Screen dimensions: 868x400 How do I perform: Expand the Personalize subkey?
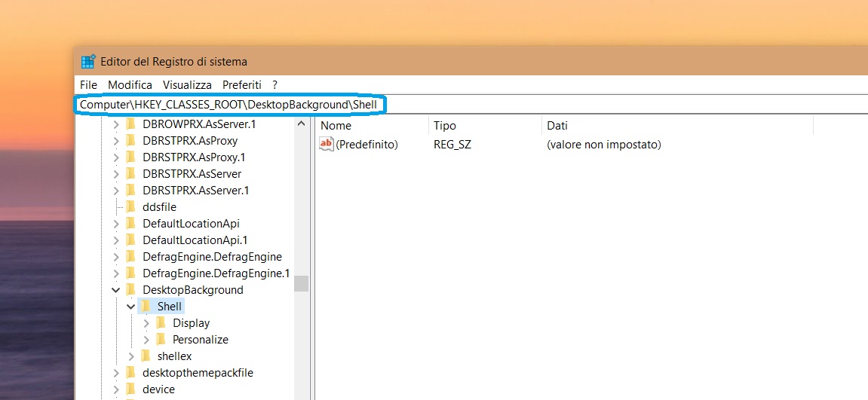coord(146,340)
